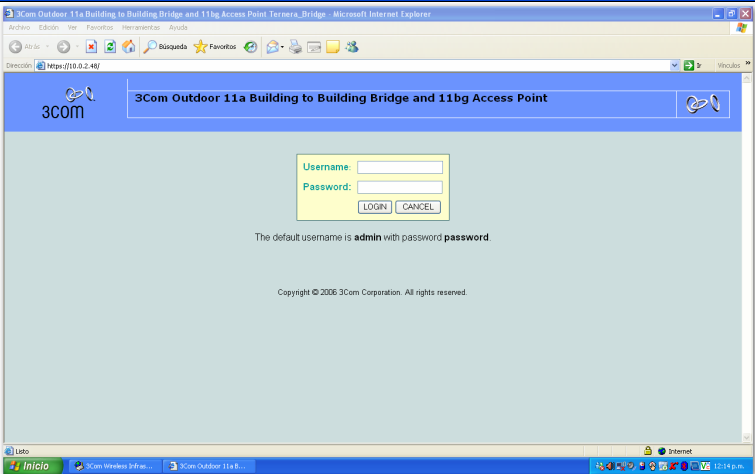
Task: Open the Archivo menu
Action: (x=19, y=27)
